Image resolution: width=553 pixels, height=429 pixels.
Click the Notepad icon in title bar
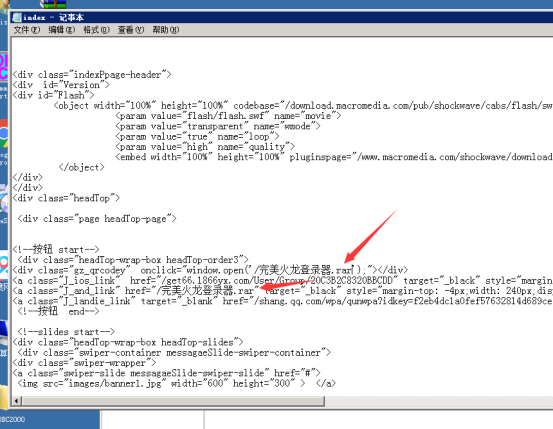coord(17,17)
